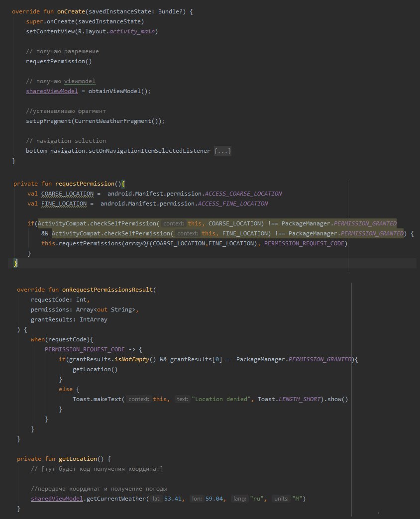420x519 pixels.
Task: Click the 'text:' parameter hint
Action: [182, 399]
